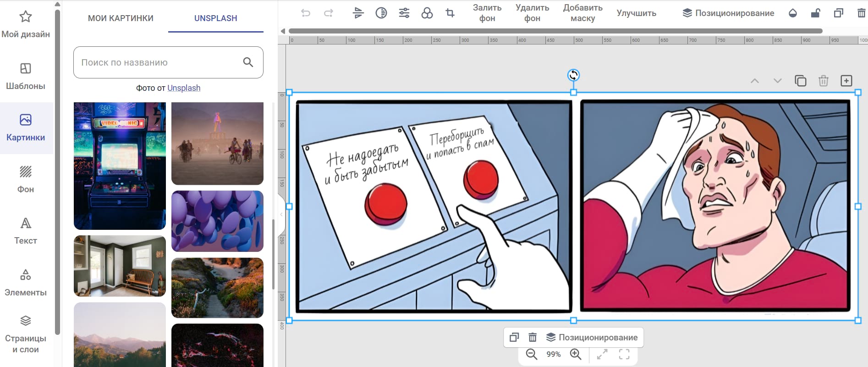Move page up with chevron arrow
This screenshot has height=367, width=868.
(755, 81)
